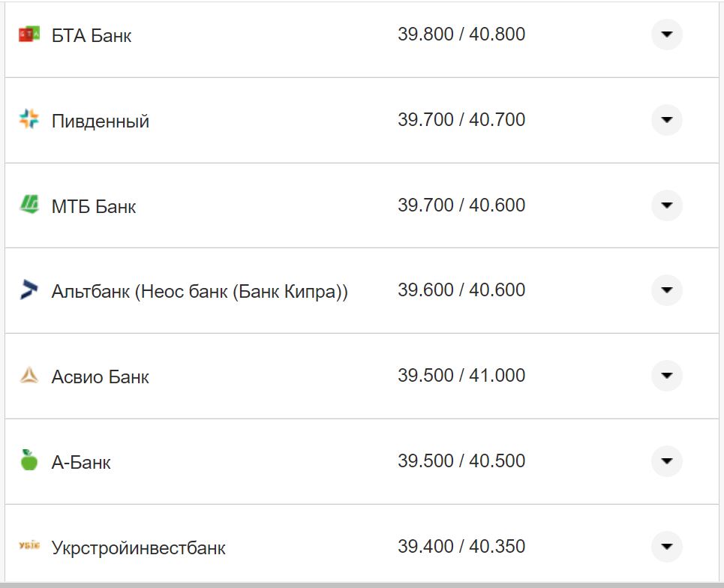Click the Укрстройинвестбанк logo icon
The image size is (724, 588).
tap(29, 546)
